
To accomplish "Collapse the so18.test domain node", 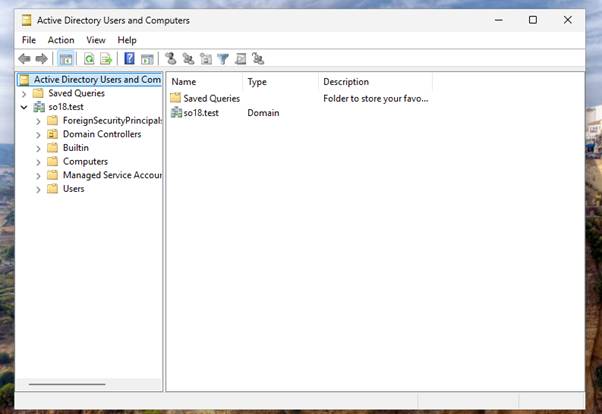I will tap(24, 107).
